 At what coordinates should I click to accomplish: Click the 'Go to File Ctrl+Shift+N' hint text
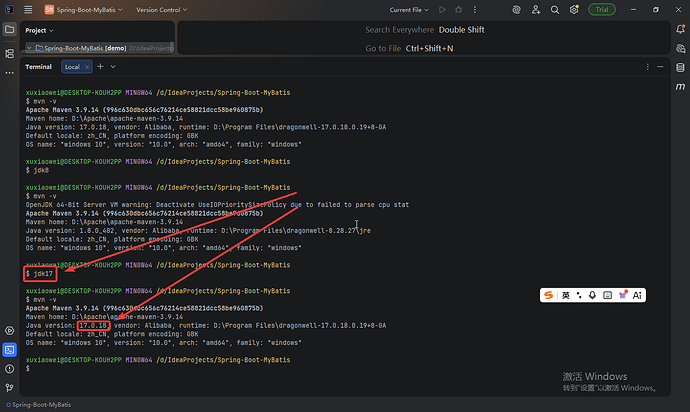tap(409, 48)
